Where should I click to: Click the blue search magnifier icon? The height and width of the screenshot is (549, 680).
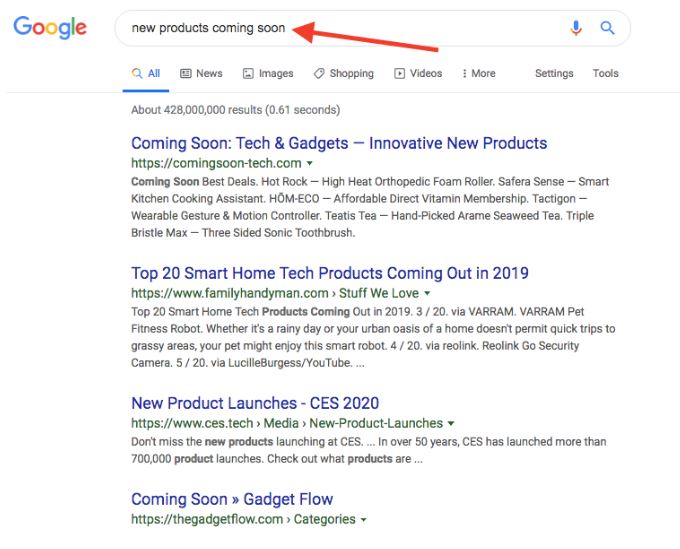pos(607,28)
